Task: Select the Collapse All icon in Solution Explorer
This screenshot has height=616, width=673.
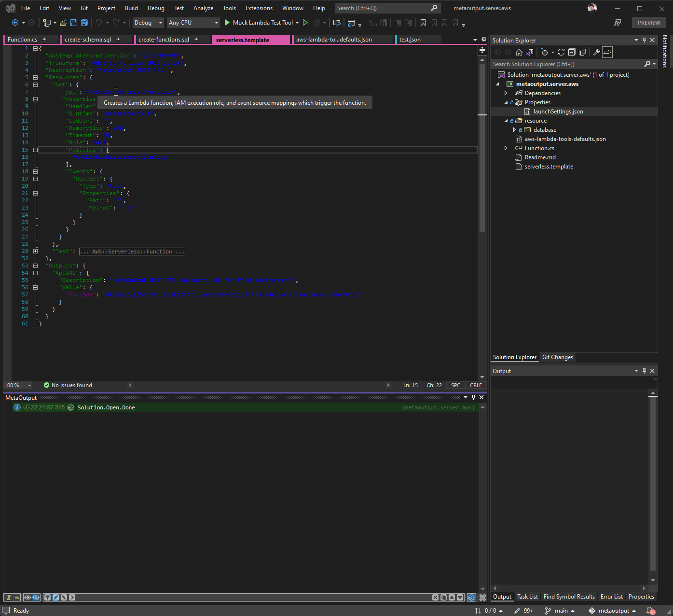Action: click(571, 52)
